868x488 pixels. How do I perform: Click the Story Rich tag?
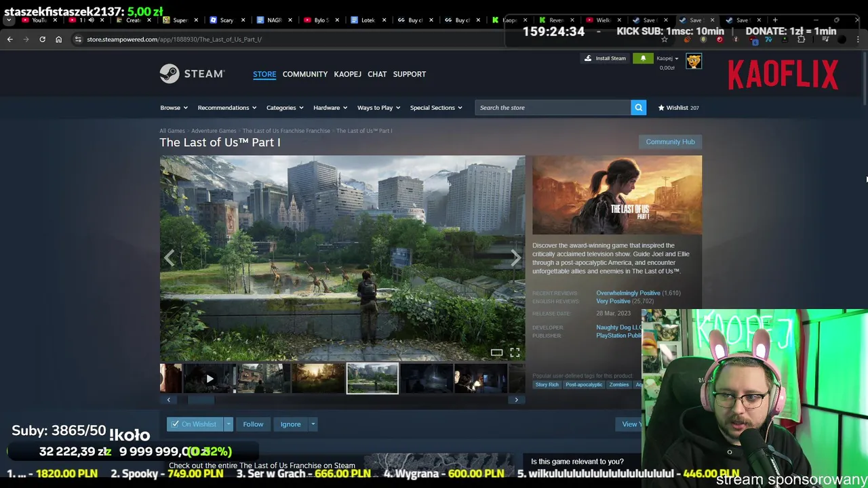click(547, 385)
